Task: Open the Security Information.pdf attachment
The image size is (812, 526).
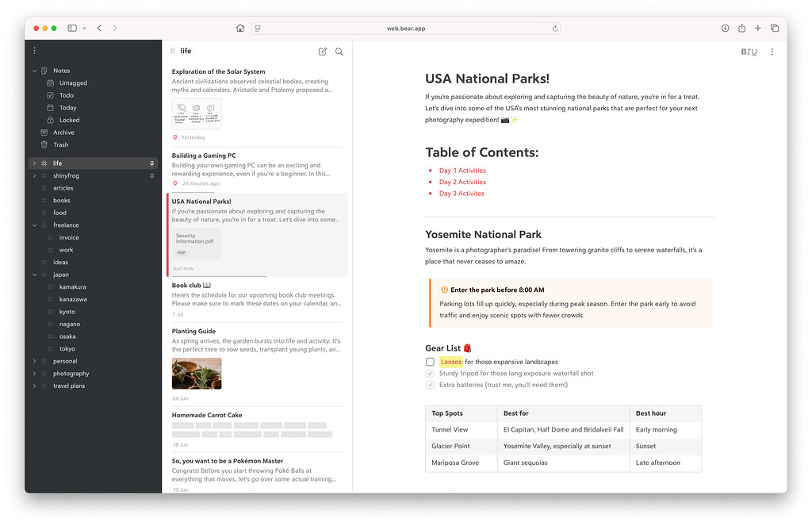Action: pos(195,241)
